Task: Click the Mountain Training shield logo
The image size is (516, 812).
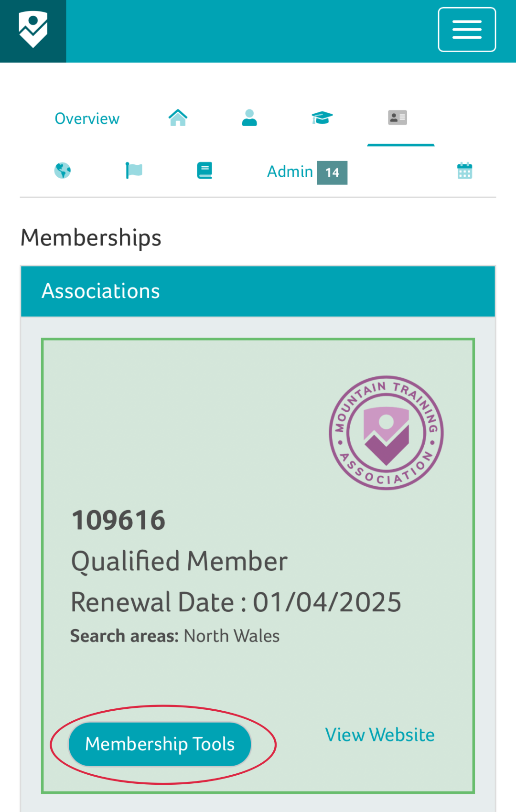Action: (33, 30)
